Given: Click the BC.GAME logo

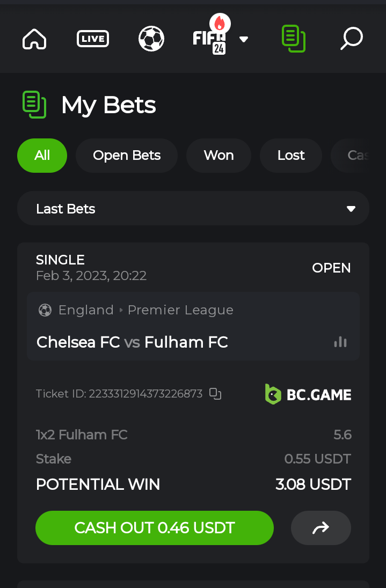Looking at the screenshot, I should point(308,394).
